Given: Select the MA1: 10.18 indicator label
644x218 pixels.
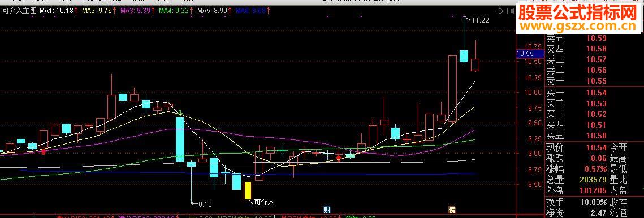Looking at the screenshot, I should [57, 11].
